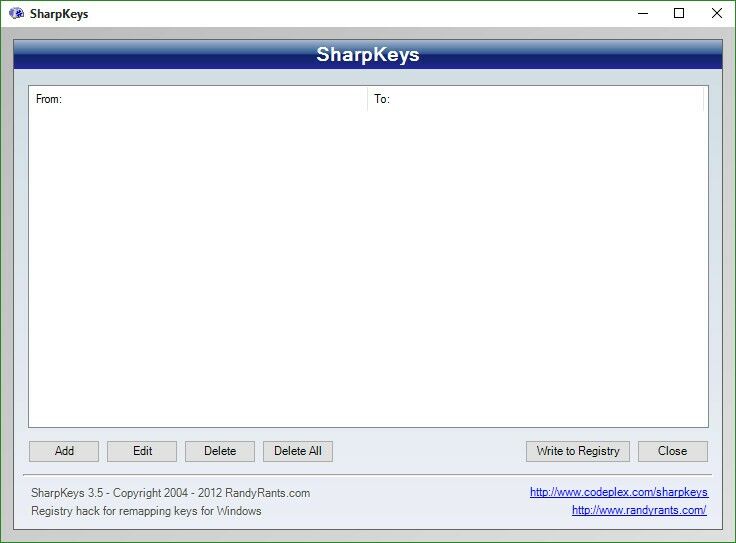Click the Add button
The width and height of the screenshot is (736, 543).
coord(64,451)
